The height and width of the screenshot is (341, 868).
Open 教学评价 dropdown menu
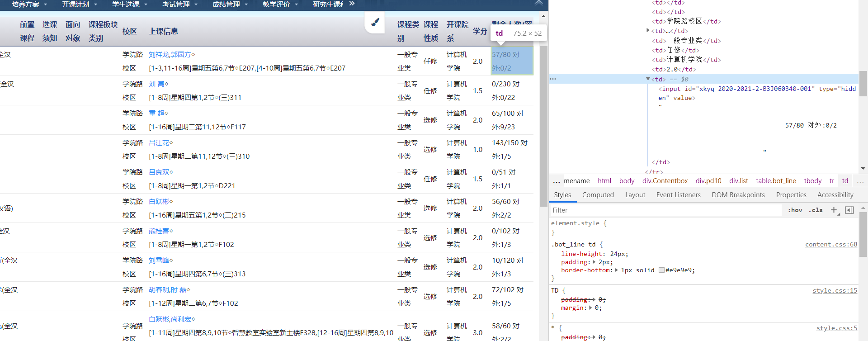[x=280, y=5]
